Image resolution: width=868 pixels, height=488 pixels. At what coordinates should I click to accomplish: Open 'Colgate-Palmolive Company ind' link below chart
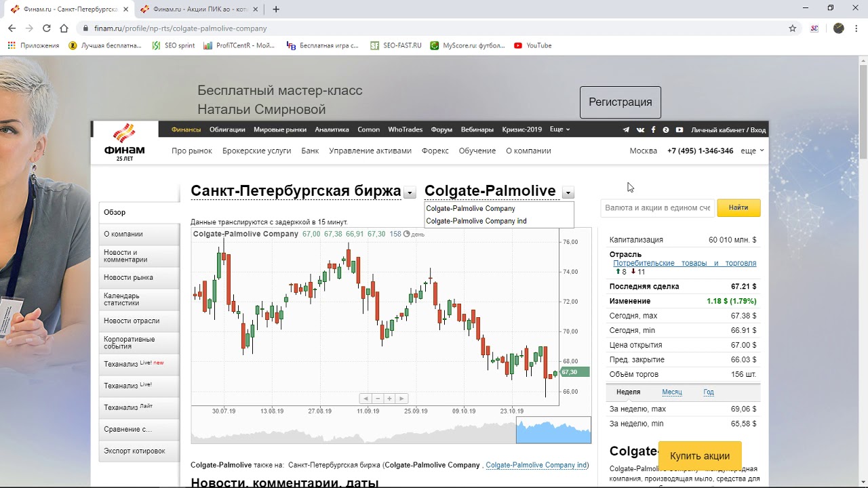click(536, 465)
